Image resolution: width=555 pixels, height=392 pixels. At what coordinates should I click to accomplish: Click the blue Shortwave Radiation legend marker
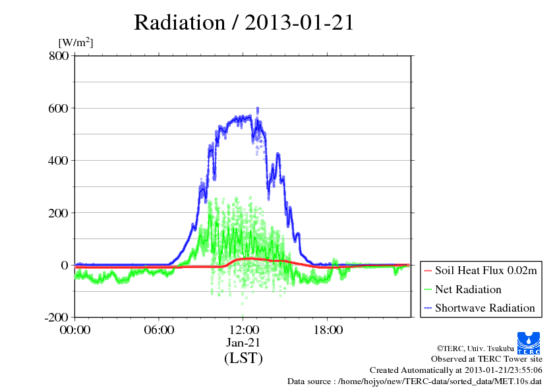[x=428, y=308]
